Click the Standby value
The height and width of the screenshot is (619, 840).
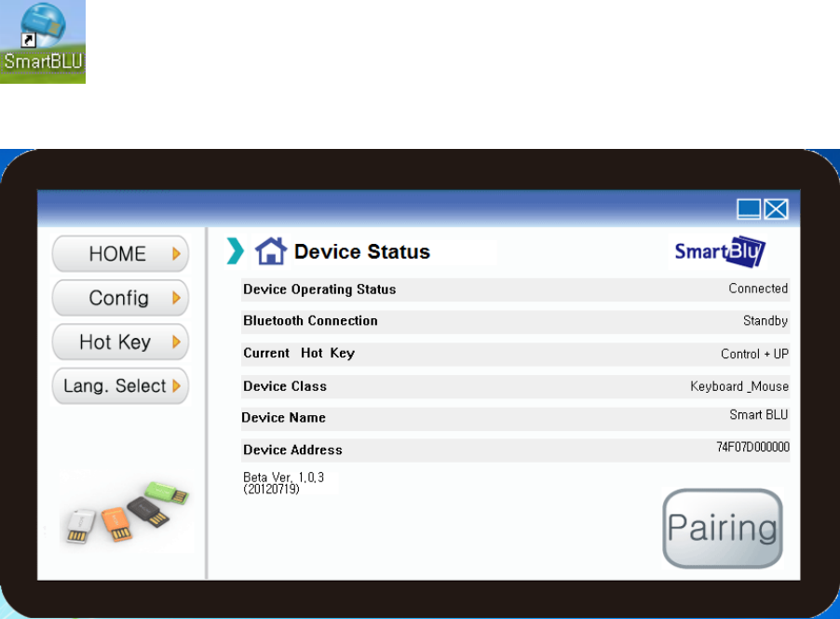pos(765,321)
